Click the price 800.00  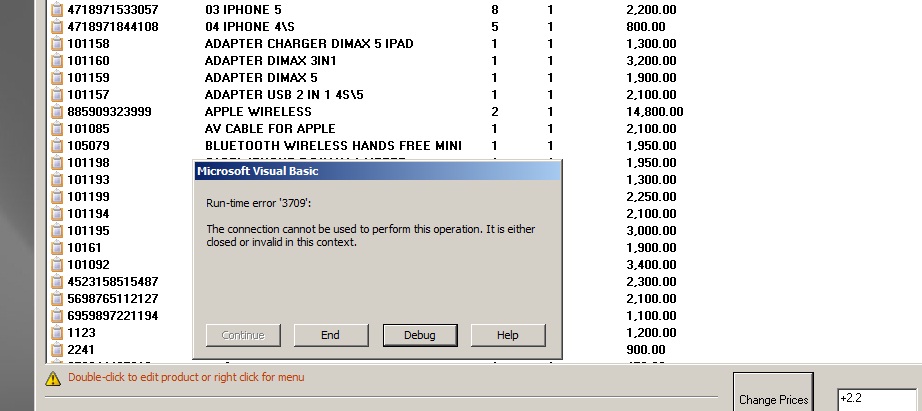coord(646,26)
